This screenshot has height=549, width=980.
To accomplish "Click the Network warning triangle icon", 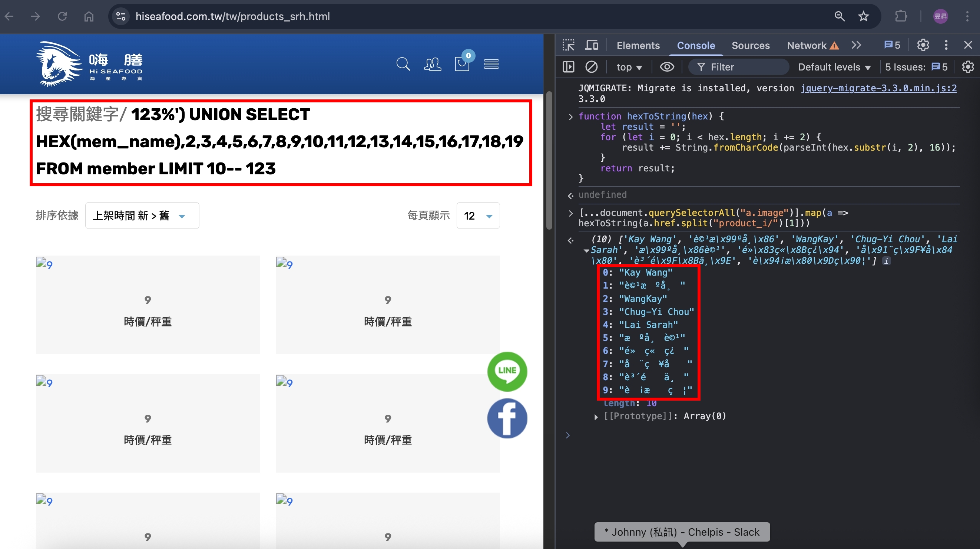I will (834, 46).
